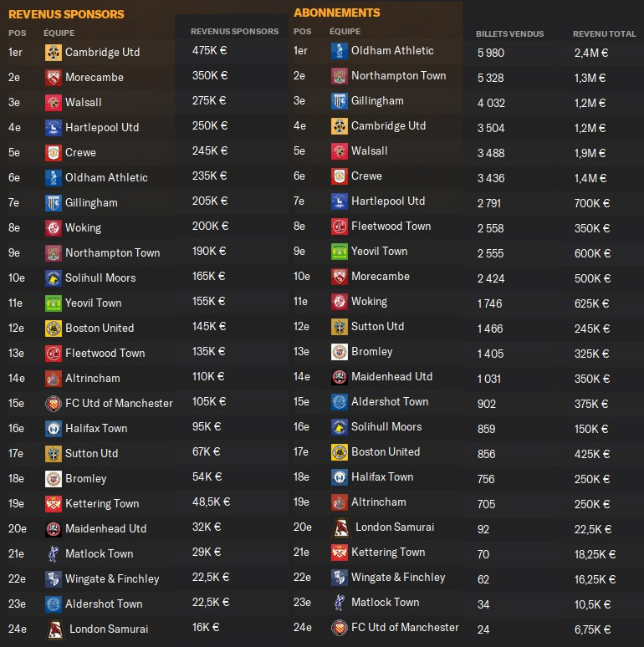Click Aldershot Town crest in Abonnements table
644x647 pixels.
point(340,402)
